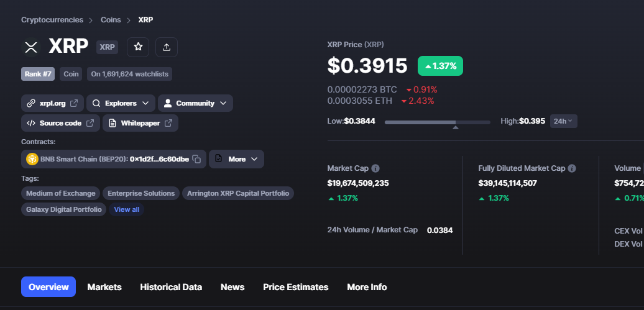Click the 24h Volume / Market Cap label
Screen dimensions: 644x310
coord(372,230)
